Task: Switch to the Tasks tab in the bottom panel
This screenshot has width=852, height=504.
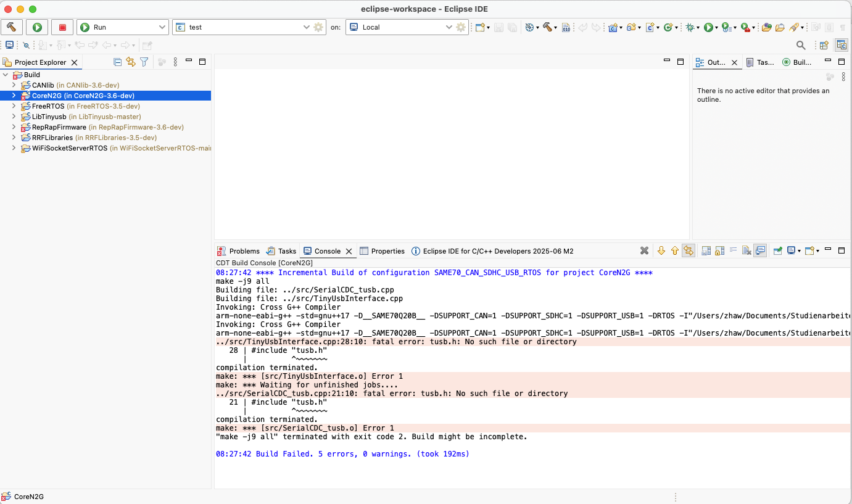Action: [x=281, y=251]
